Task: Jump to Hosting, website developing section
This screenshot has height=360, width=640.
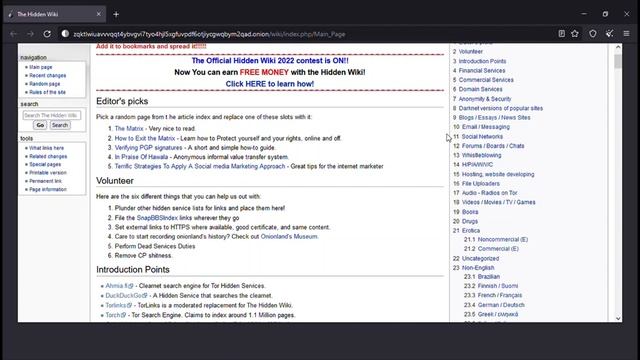Action: tap(498, 174)
